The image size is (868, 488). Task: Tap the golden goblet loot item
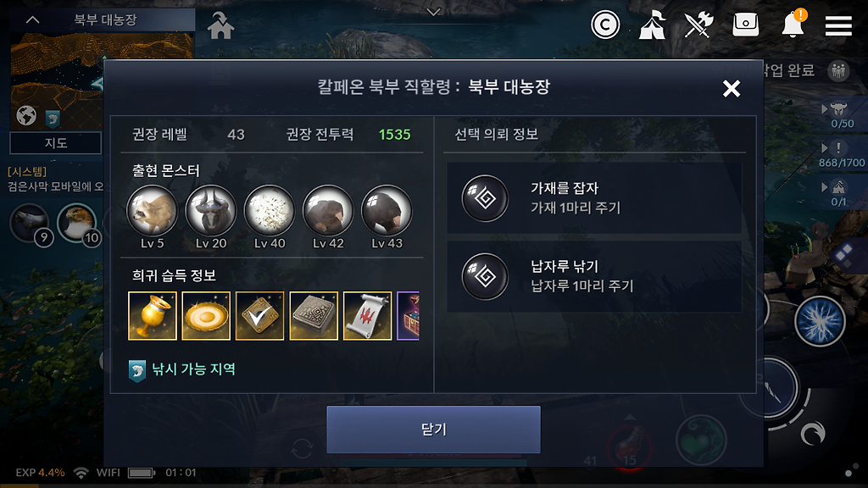153,316
